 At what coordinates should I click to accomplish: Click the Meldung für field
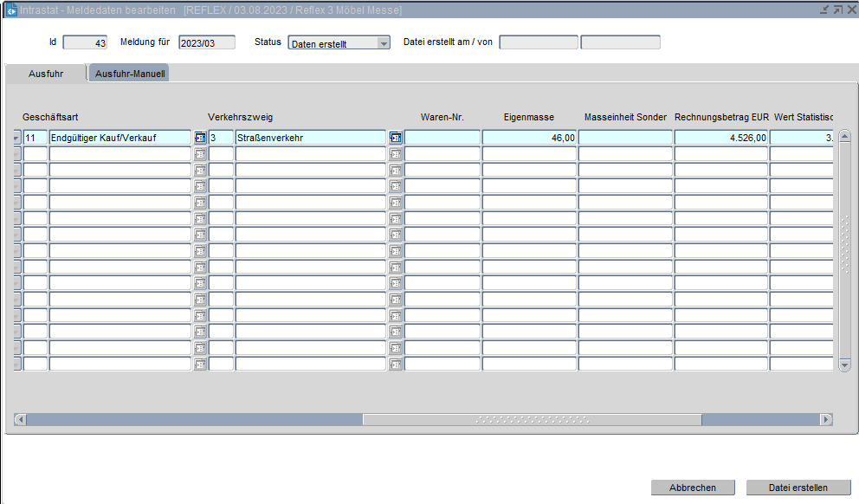click(x=206, y=43)
